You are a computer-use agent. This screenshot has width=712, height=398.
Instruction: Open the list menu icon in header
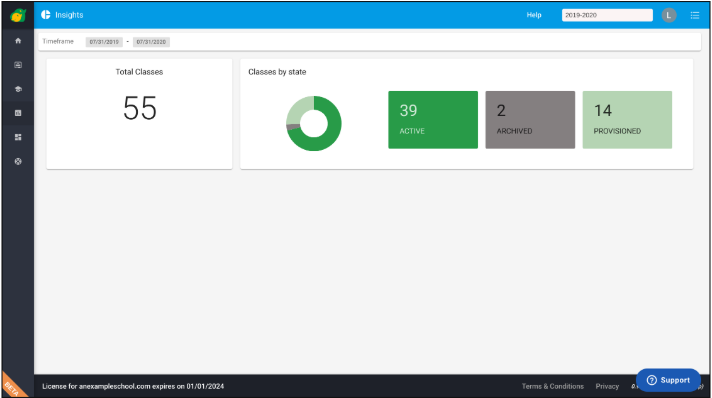point(695,15)
